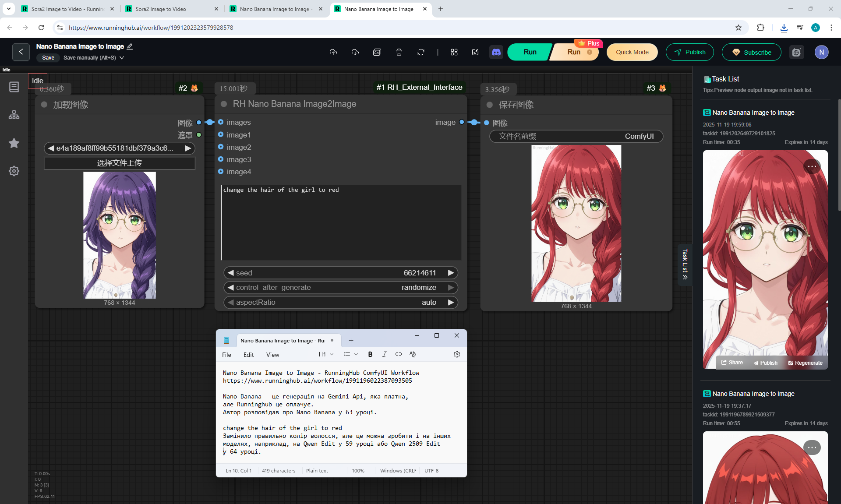Click the green Run button

(x=529, y=52)
